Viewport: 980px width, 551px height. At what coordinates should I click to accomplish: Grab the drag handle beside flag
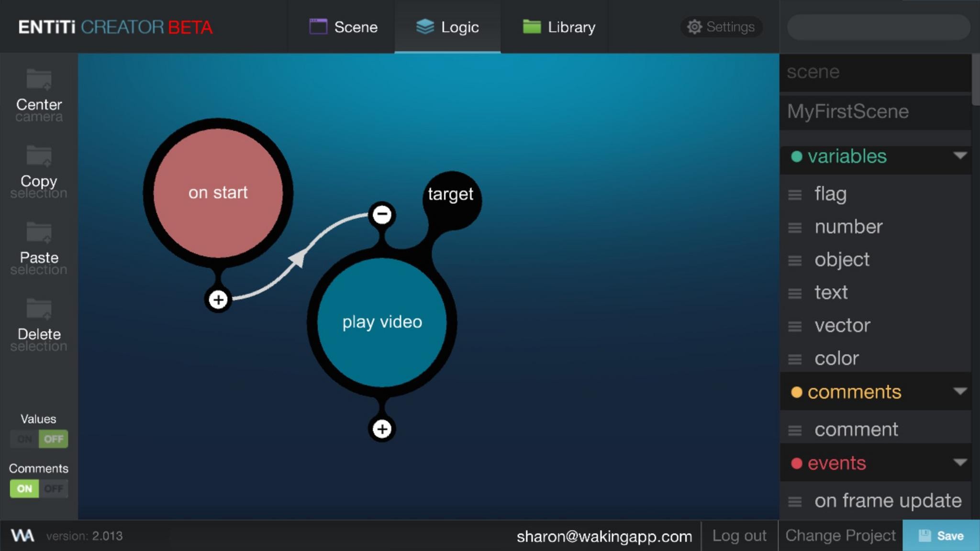click(795, 195)
